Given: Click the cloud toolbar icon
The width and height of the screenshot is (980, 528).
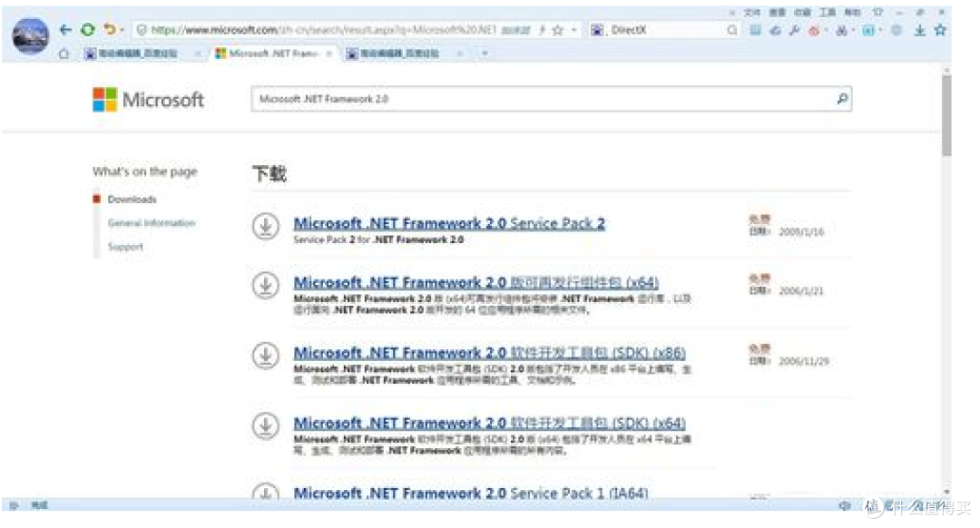Looking at the screenshot, I should (x=776, y=30).
